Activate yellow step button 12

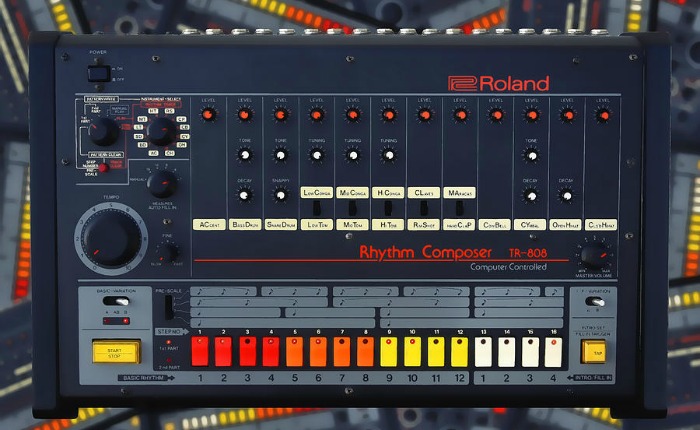(460, 351)
